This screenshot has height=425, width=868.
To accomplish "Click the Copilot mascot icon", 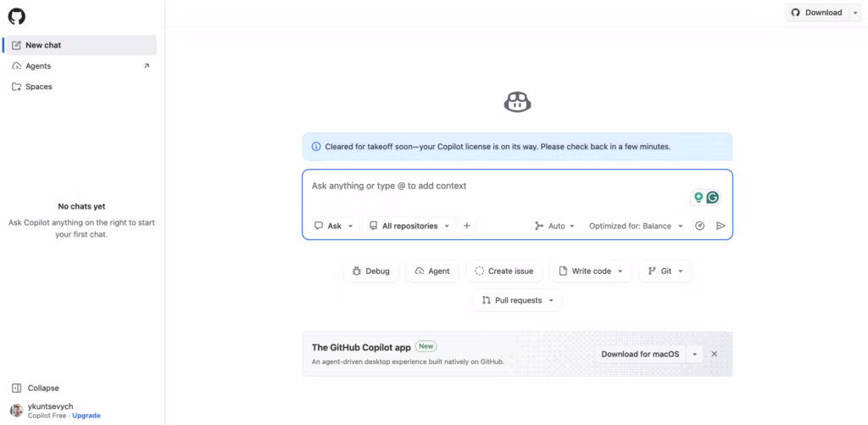I will 518,103.
